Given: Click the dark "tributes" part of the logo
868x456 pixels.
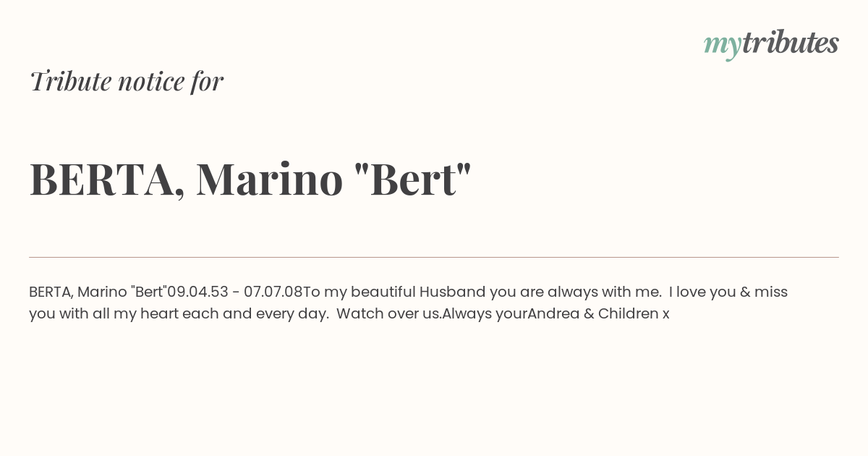Looking at the screenshot, I should click(790, 43).
